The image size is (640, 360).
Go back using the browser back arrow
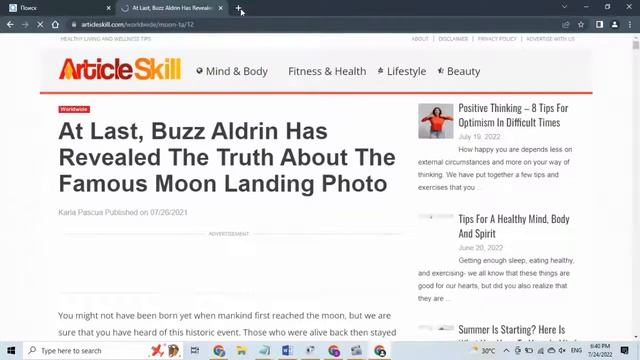click(x=10, y=24)
